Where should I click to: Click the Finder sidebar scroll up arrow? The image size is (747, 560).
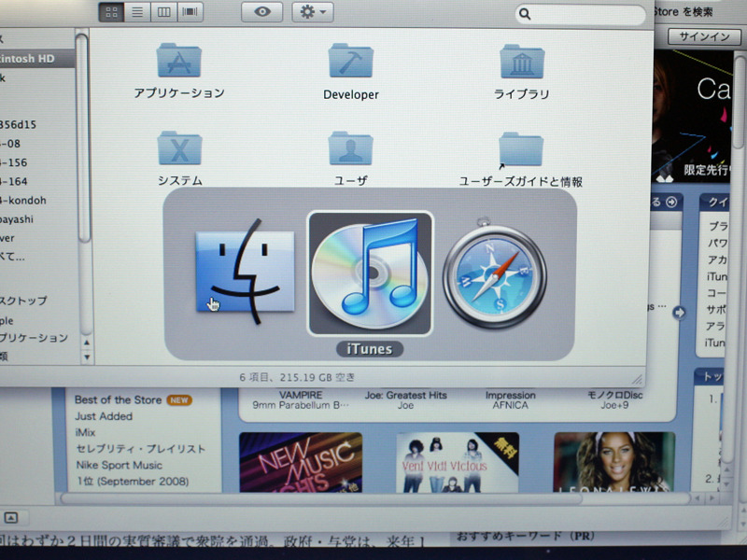(x=87, y=343)
